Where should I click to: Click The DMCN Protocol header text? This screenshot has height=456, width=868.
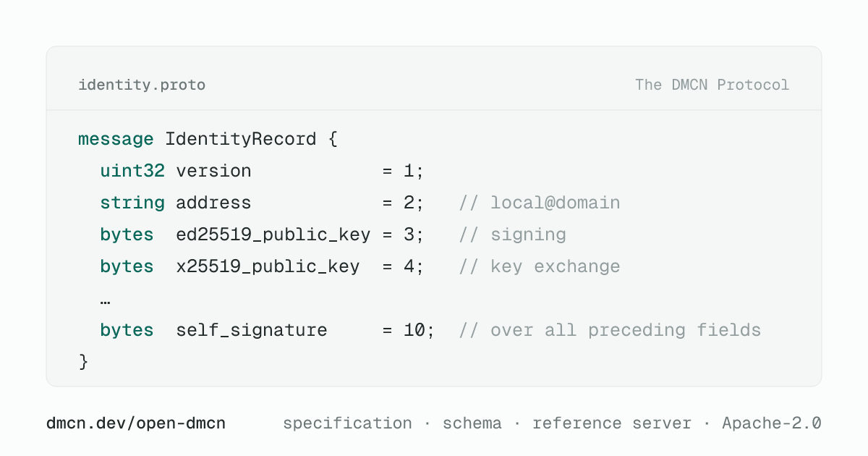pyautogui.click(x=712, y=85)
